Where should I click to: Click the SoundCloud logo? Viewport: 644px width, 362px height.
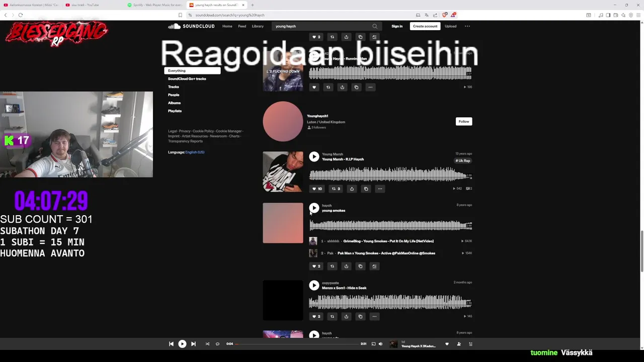tap(191, 26)
